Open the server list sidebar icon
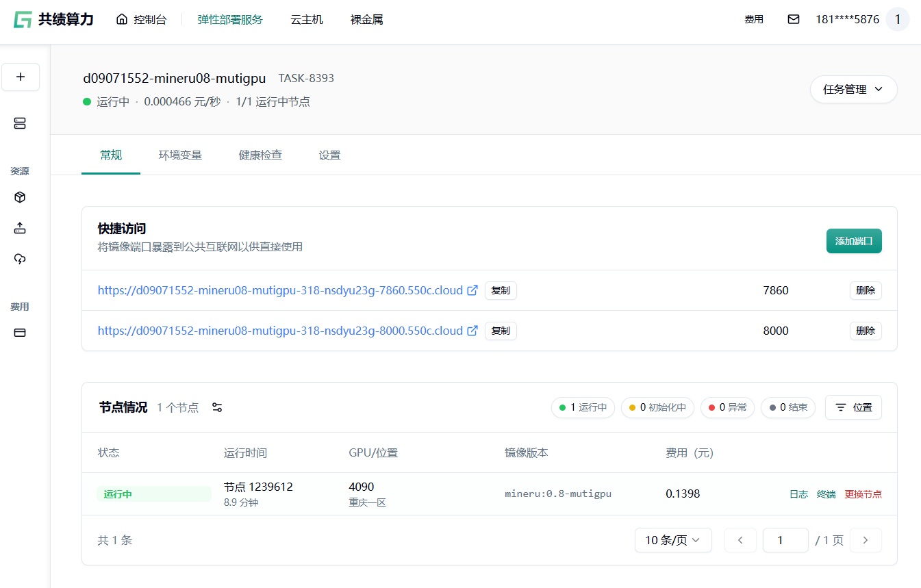 coord(20,123)
